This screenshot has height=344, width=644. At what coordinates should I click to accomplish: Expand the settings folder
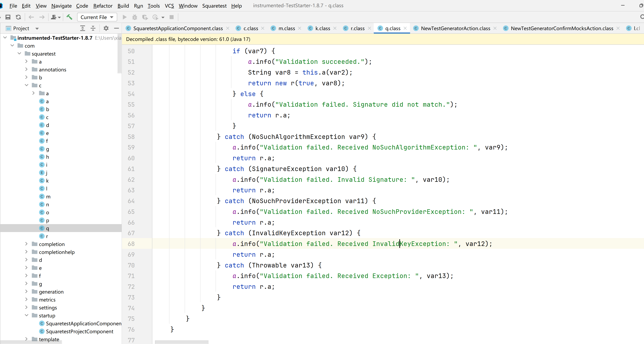(26, 307)
